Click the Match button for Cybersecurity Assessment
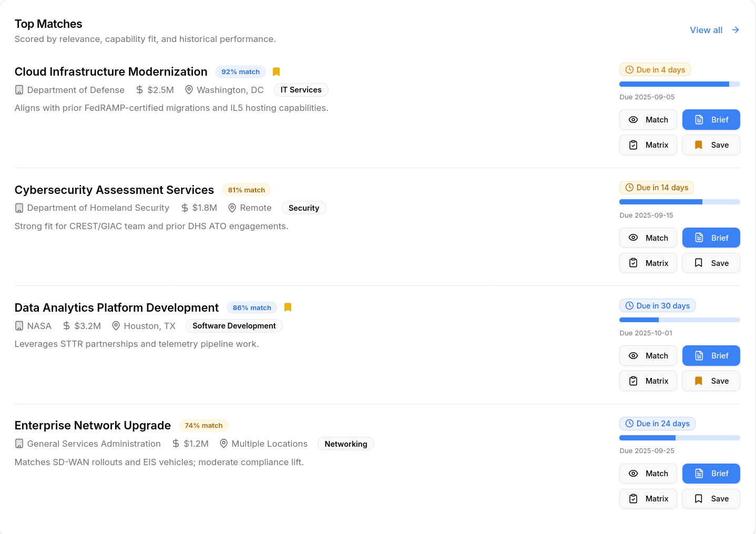The height and width of the screenshot is (534, 756). 648,238
